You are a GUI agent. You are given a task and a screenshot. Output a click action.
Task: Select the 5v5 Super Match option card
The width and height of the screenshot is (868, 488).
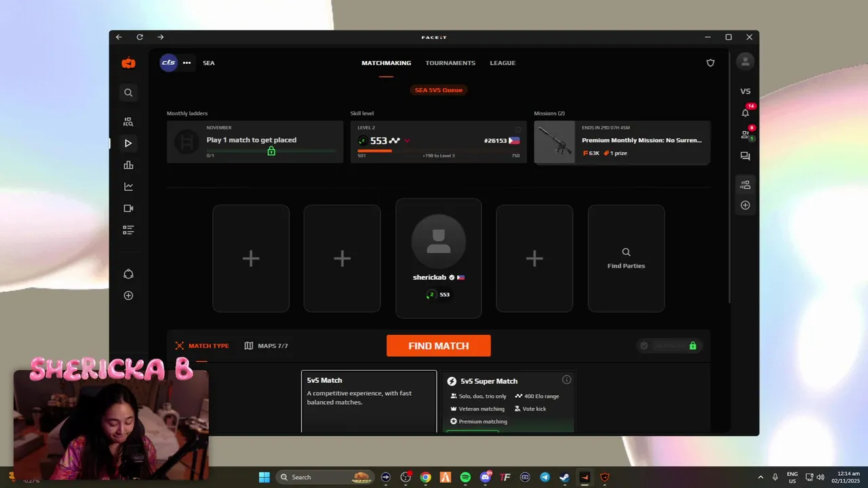[509, 401]
